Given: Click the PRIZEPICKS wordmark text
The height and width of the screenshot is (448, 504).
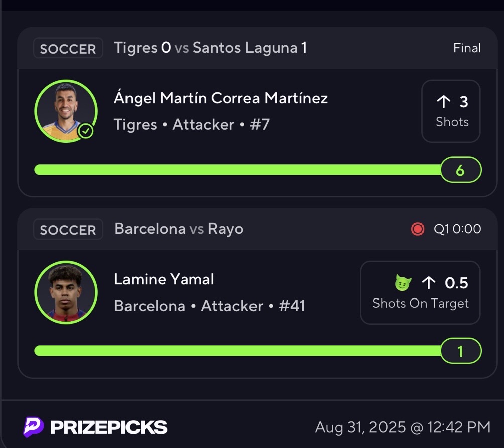Looking at the screenshot, I should tap(109, 427).
